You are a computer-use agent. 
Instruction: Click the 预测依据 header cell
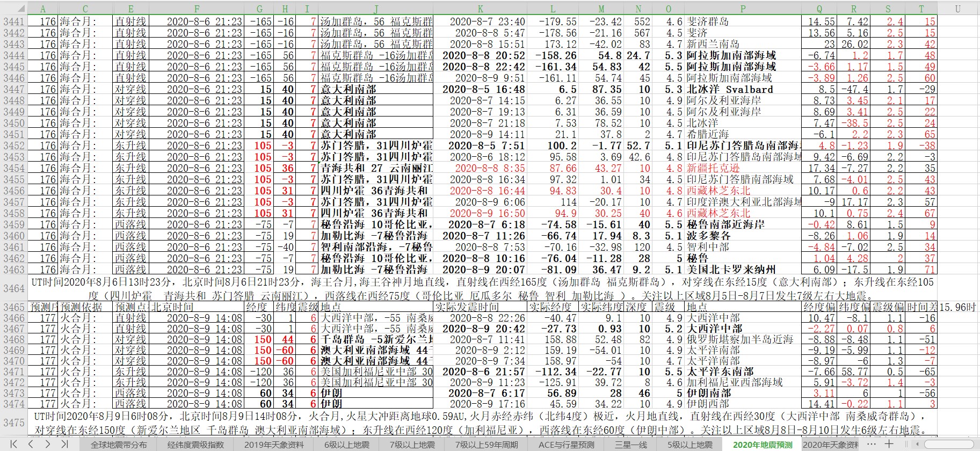(85, 307)
